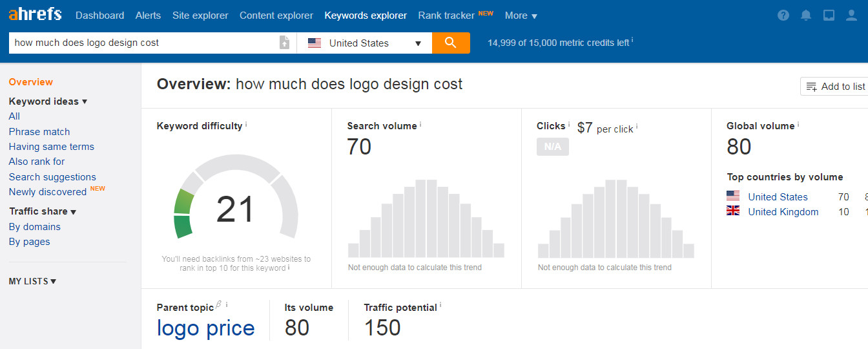
Task: Open the help question mark icon
Action: [783, 15]
